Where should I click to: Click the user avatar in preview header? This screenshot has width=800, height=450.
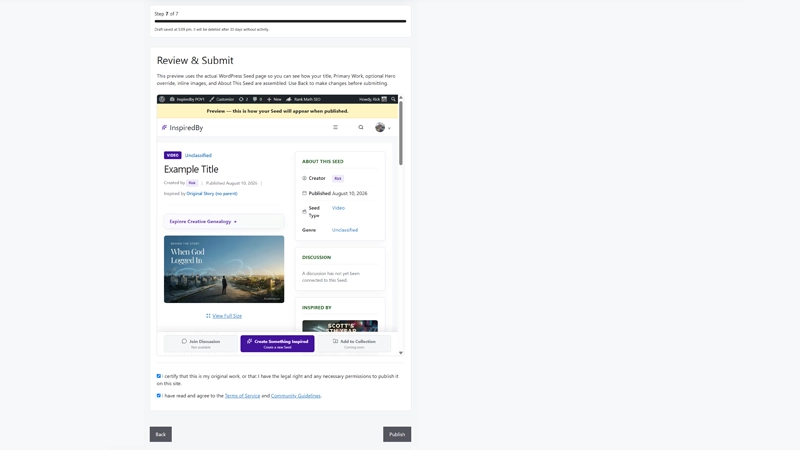[x=380, y=128]
